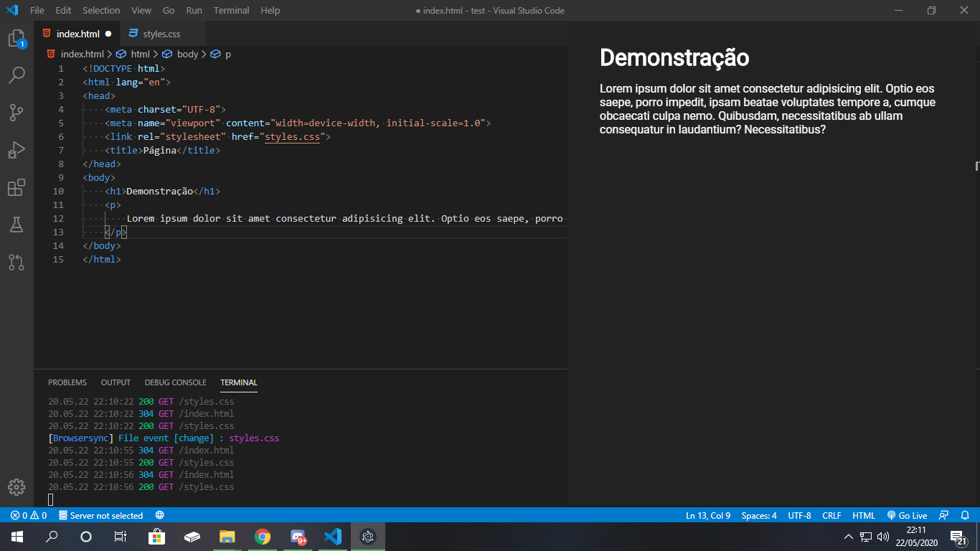Image resolution: width=980 pixels, height=551 pixels.
Task: Open the Explorer view in activity bar
Action: (x=17, y=39)
